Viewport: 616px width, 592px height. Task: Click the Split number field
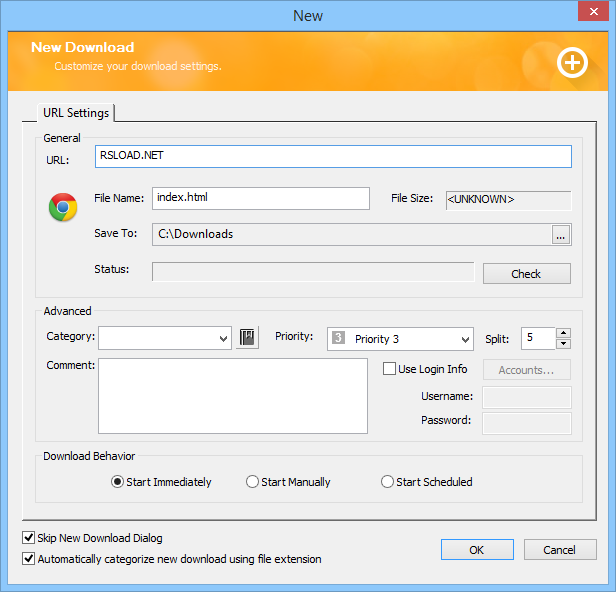pyautogui.click(x=538, y=338)
